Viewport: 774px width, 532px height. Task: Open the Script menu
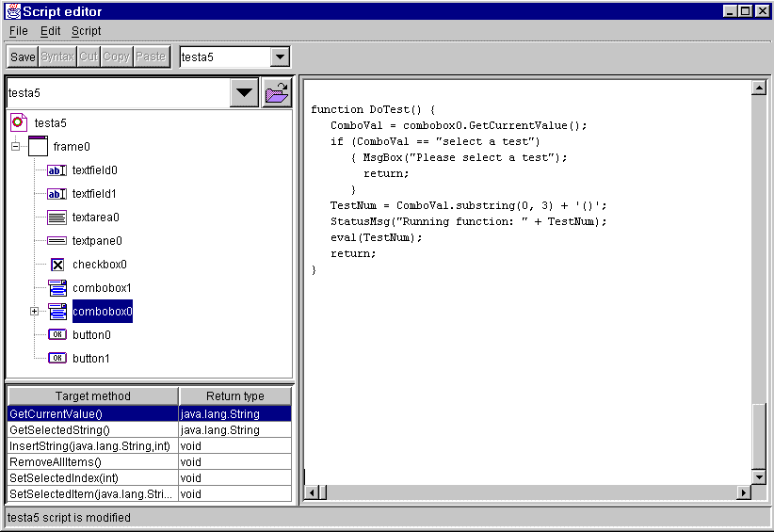tap(86, 31)
